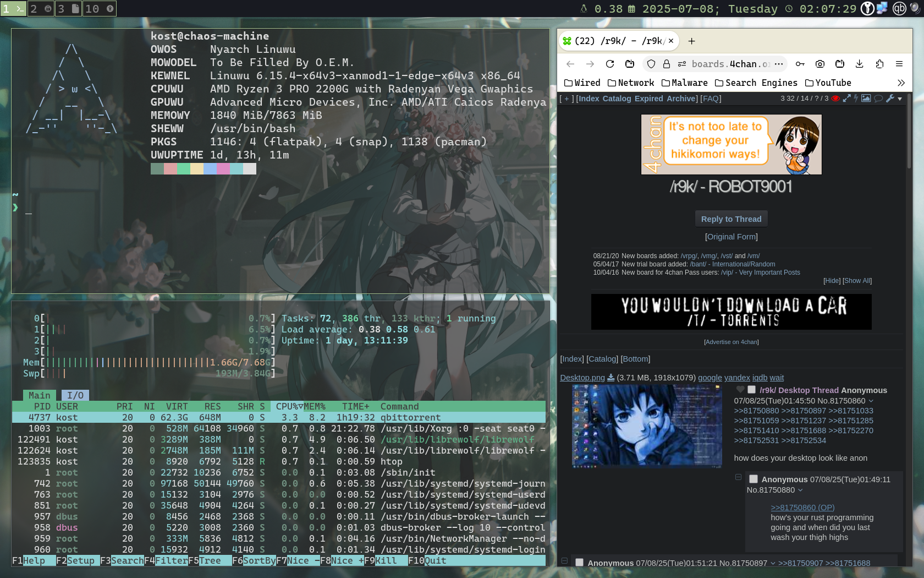The width and height of the screenshot is (924, 578).
Task: Expand the OP post menu arrow after No.81750860
Action: point(871,401)
